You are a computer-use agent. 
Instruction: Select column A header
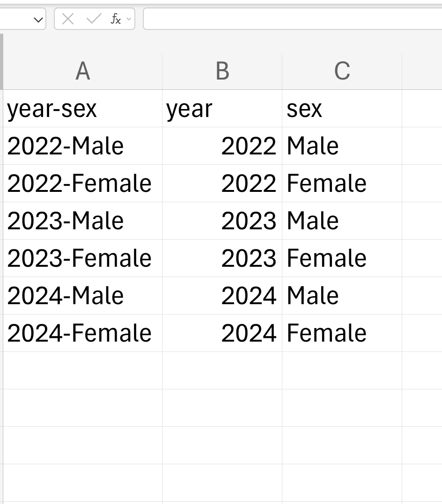point(83,71)
